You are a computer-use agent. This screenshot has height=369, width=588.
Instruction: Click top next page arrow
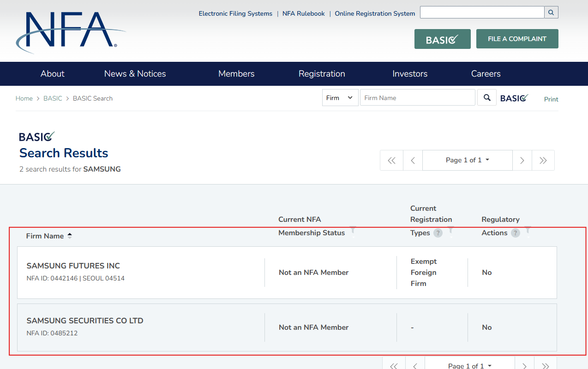(522, 161)
